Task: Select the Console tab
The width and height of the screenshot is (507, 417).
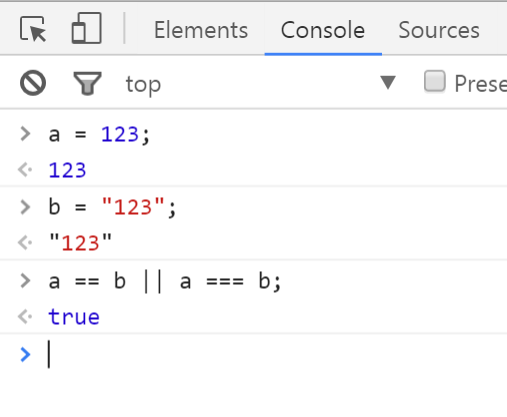Action: coord(323,30)
